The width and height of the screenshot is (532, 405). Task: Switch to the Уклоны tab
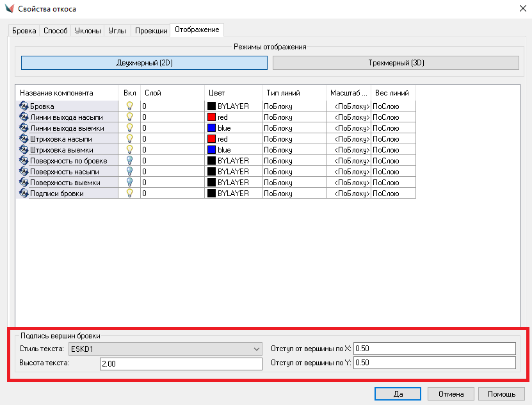pyautogui.click(x=88, y=31)
